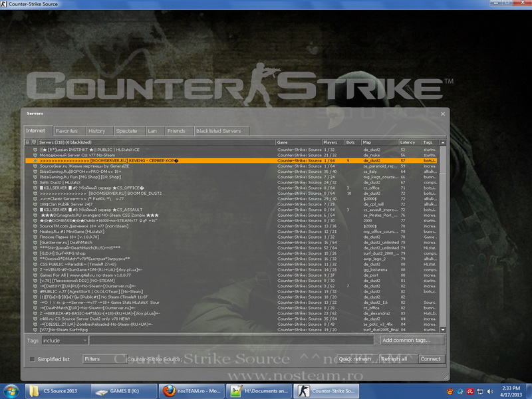Image resolution: width=532 pixels, height=399 pixels.
Task: Open H:\Documents taskbar item
Action: pyautogui.click(x=259, y=391)
